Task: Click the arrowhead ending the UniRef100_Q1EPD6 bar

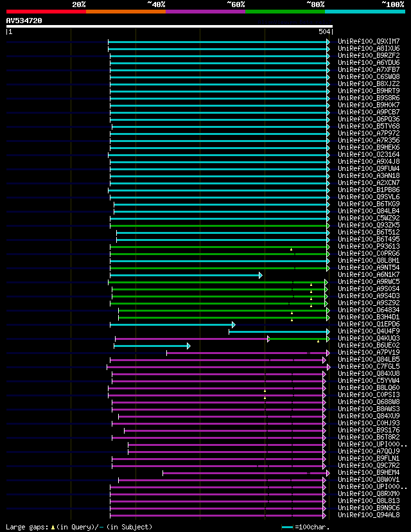Action: tap(233, 324)
